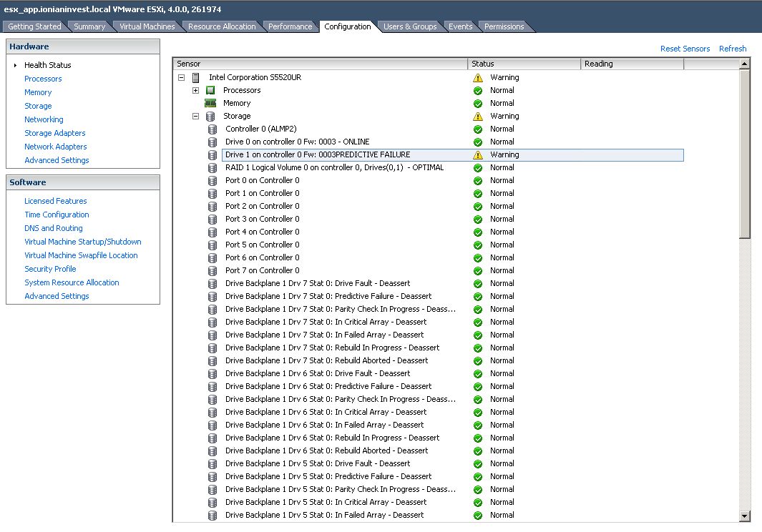The image size is (762, 532).
Task: Click the disk icon for Drive 0 ONLINE row
Action: tap(213, 142)
